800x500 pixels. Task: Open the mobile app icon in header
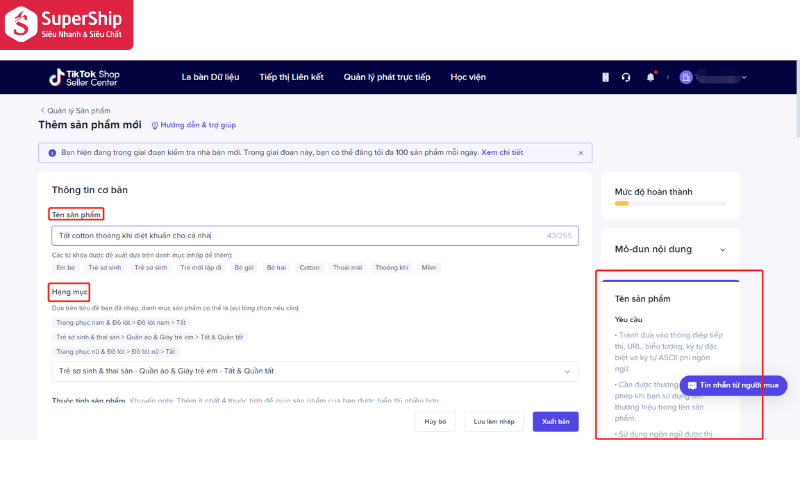605,77
